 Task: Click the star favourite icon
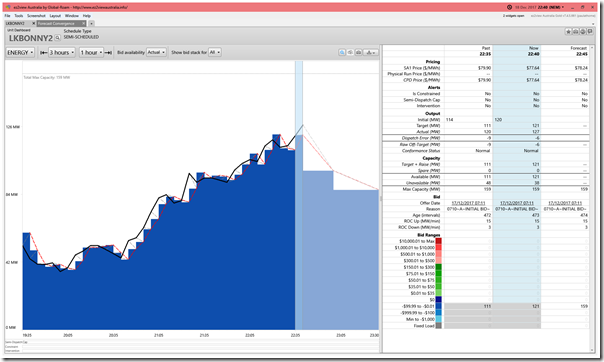568,32
